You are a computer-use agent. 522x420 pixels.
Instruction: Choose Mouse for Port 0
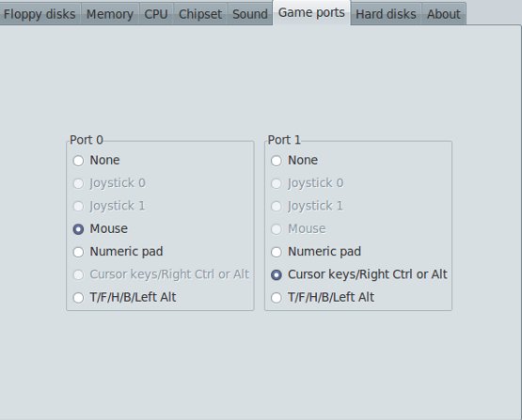pyautogui.click(x=101, y=228)
